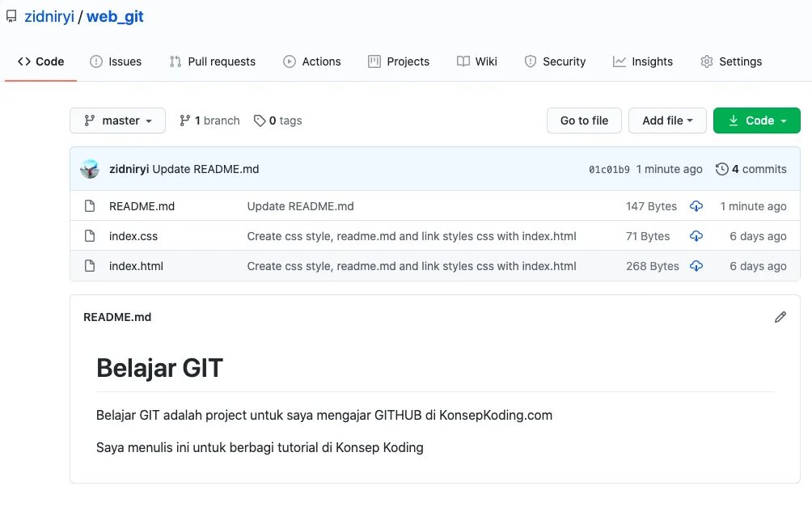Click the commit history clock icon
This screenshot has height=520, width=812.
click(x=721, y=169)
